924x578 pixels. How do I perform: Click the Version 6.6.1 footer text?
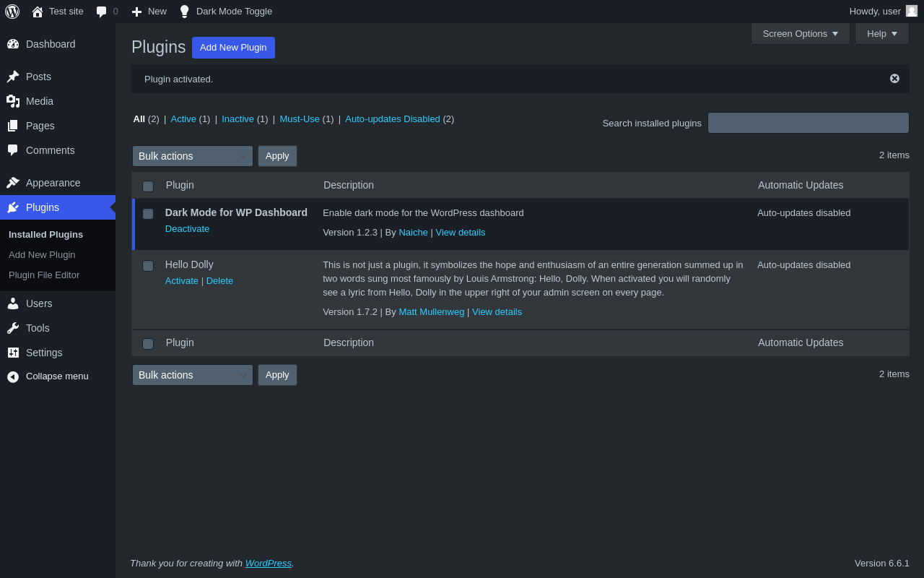click(x=882, y=564)
